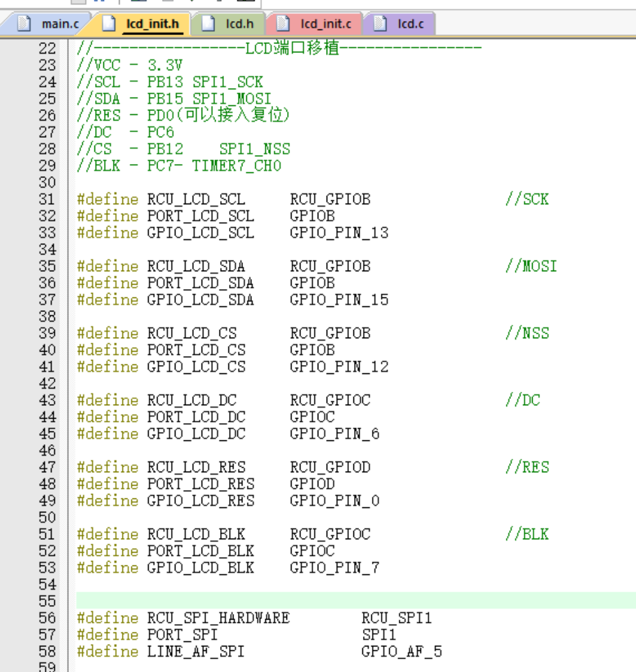Click the 'RCU_SPI_HARDWARE' macro name

pyautogui.click(x=218, y=618)
